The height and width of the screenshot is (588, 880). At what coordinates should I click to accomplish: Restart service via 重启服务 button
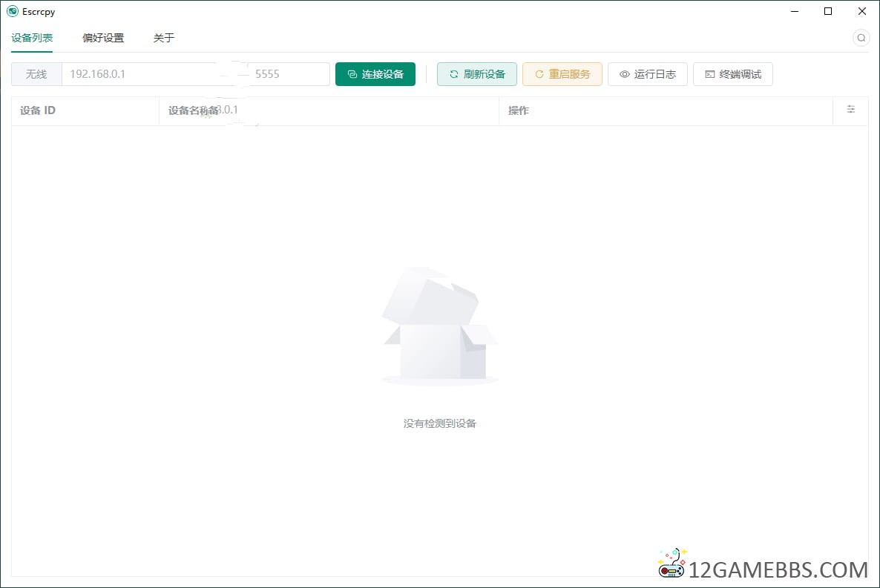click(x=562, y=74)
